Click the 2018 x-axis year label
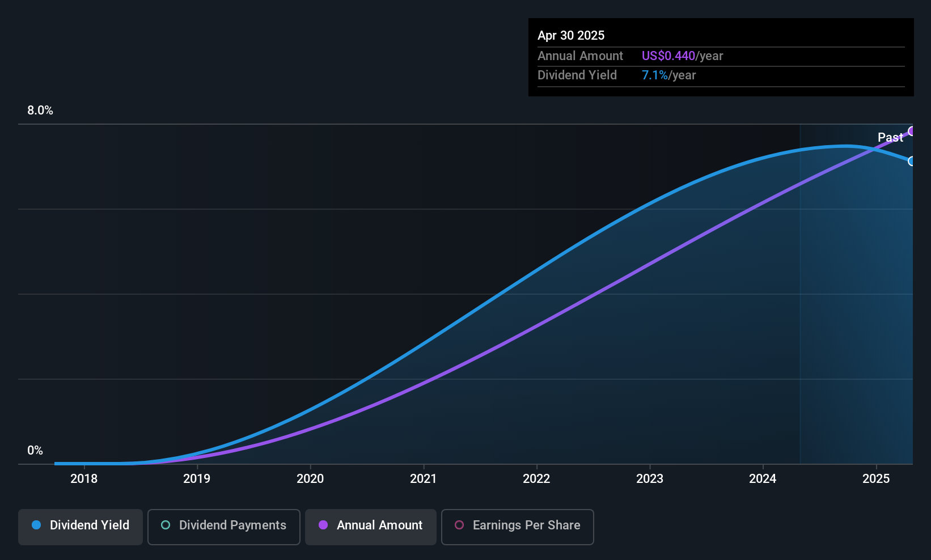Image resolution: width=931 pixels, height=560 pixels. pyautogui.click(x=84, y=479)
